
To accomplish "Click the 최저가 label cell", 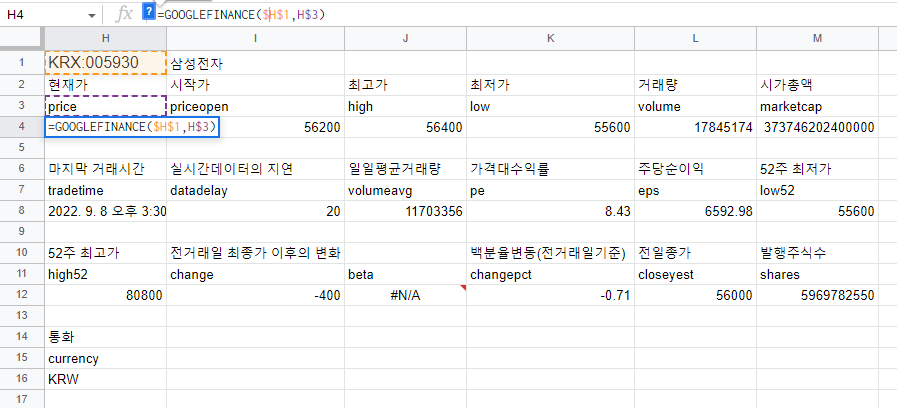I will pyautogui.click(x=550, y=85).
